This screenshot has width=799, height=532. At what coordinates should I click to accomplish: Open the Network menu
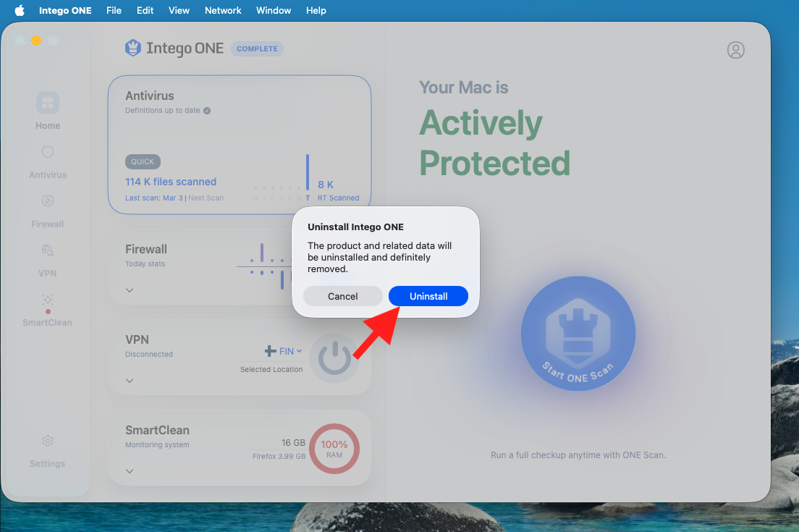pyautogui.click(x=223, y=10)
